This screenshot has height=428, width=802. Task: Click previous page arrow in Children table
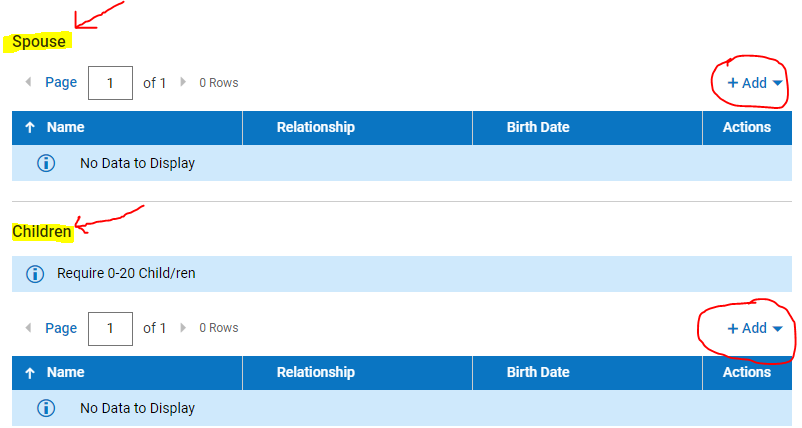(28, 327)
